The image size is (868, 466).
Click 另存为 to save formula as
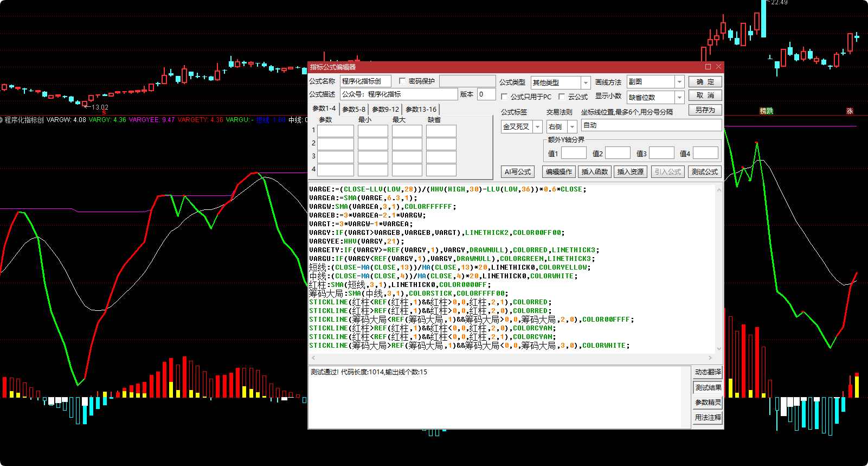(705, 110)
